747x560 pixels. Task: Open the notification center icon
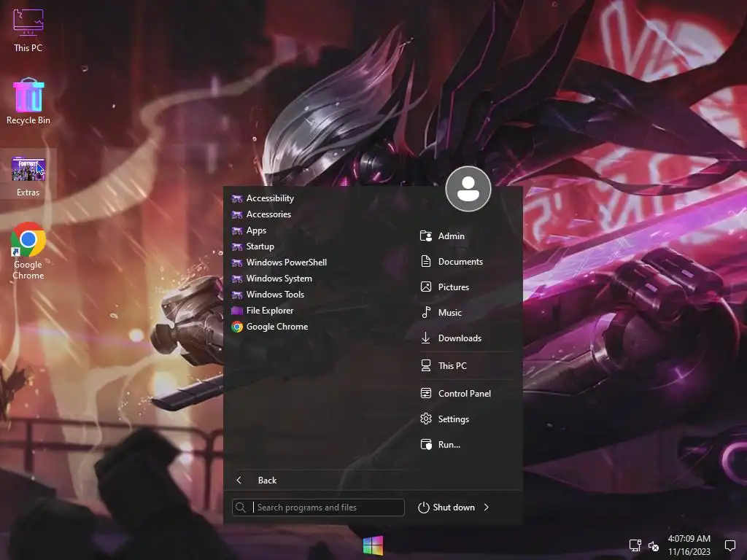pos(729,545)
